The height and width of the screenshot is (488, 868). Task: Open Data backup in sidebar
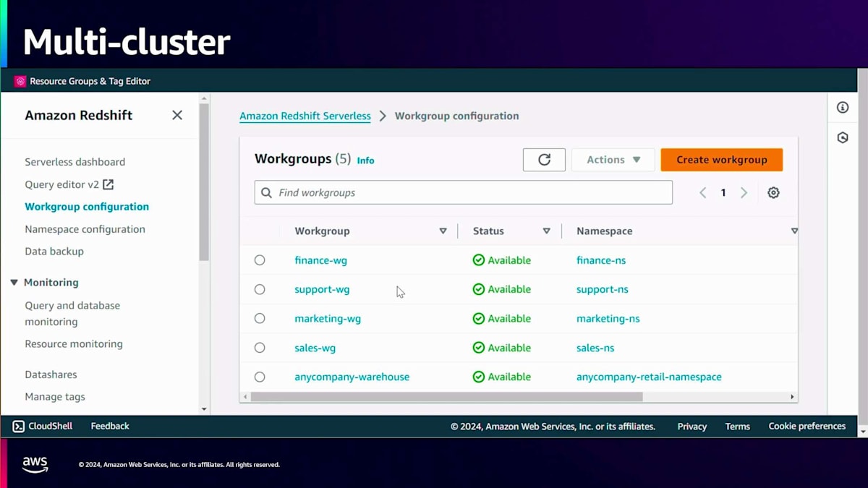(x=54, y=252)
